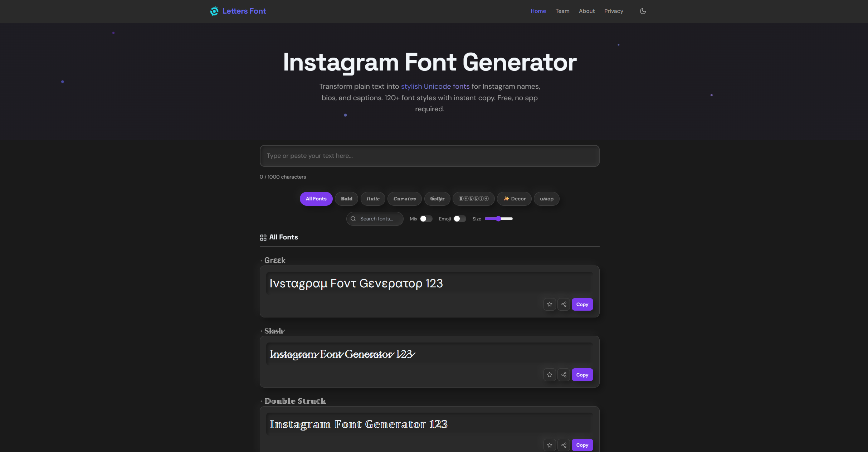Adjust the Size slider
The height and width of the screenshot is (452, 868).
tap(498, 219)
